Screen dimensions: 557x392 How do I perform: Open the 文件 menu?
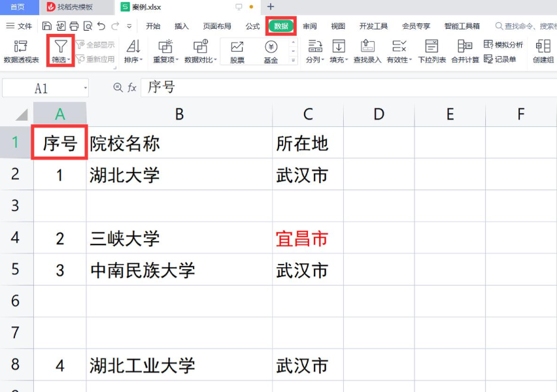pos(19,26)
